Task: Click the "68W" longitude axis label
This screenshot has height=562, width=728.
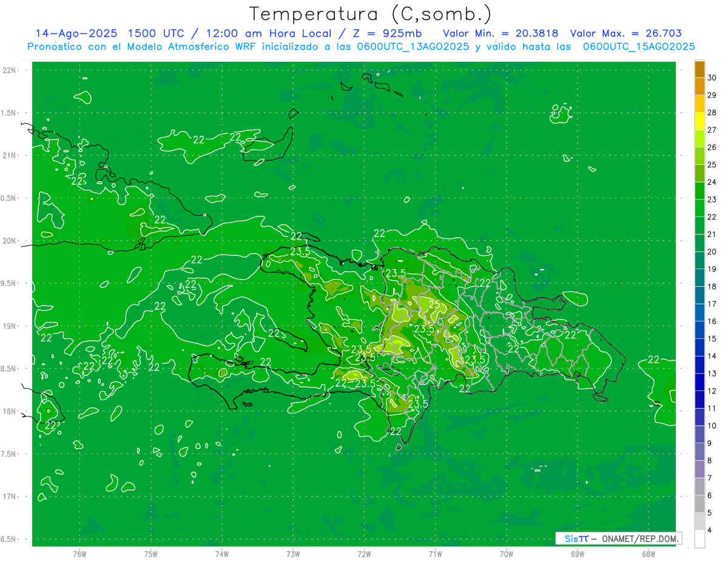Action: (649, 554)
